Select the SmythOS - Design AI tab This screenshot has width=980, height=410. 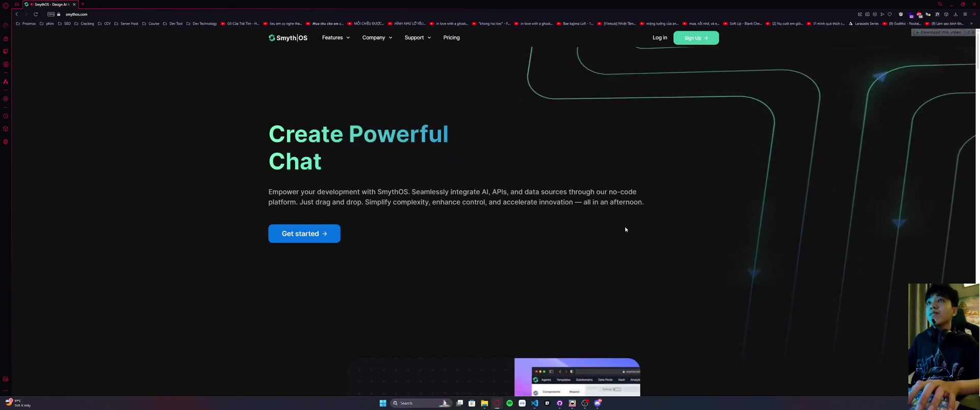pyautogui.click(x=50, y=4)
